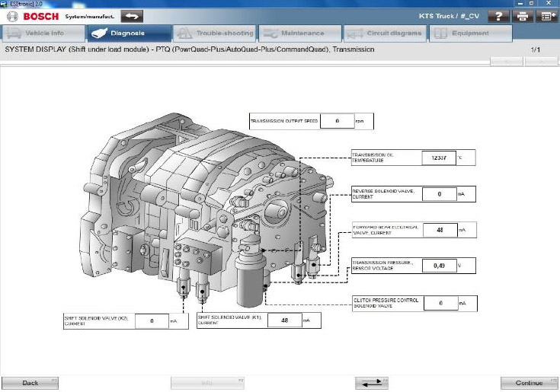Click the double-arrow swap button at the bottom

pyautogui.click(x=372, y=383)
